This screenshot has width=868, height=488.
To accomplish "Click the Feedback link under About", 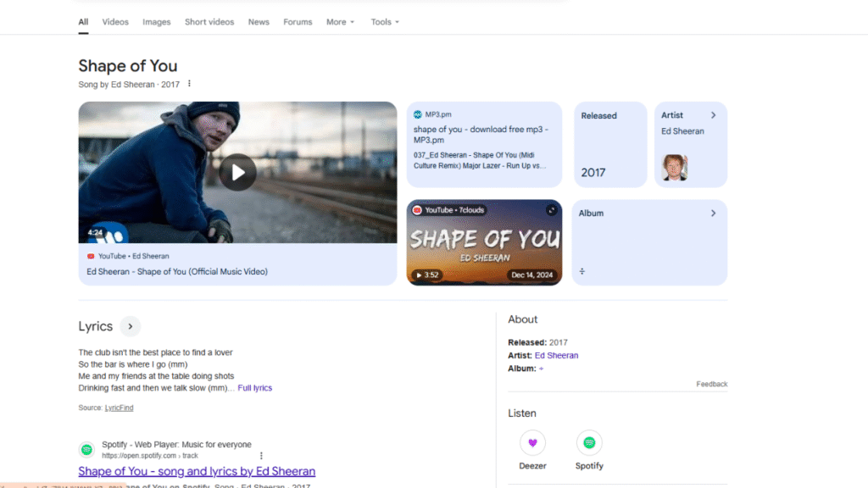I will coord(712,384).
